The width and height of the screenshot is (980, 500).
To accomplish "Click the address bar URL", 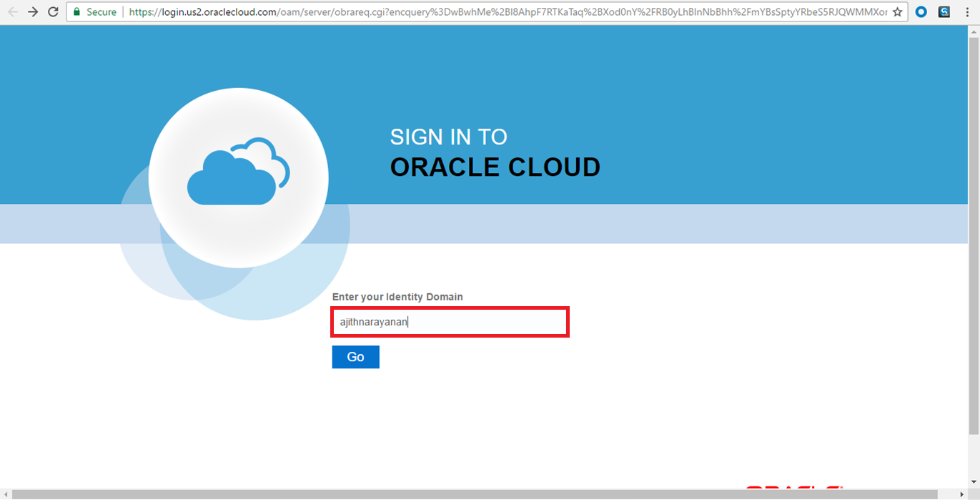I will [x=508, y=12].
